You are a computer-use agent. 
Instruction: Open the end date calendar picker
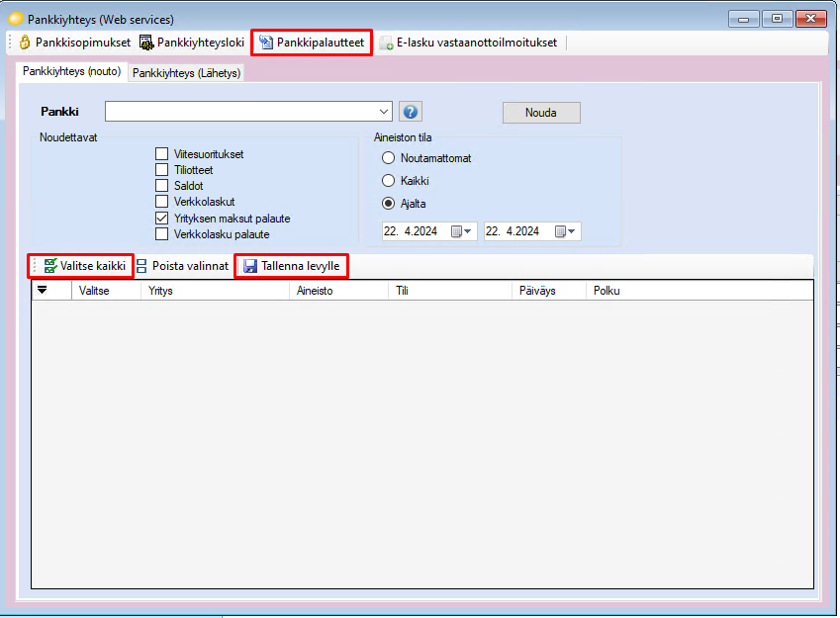point(565,231)
